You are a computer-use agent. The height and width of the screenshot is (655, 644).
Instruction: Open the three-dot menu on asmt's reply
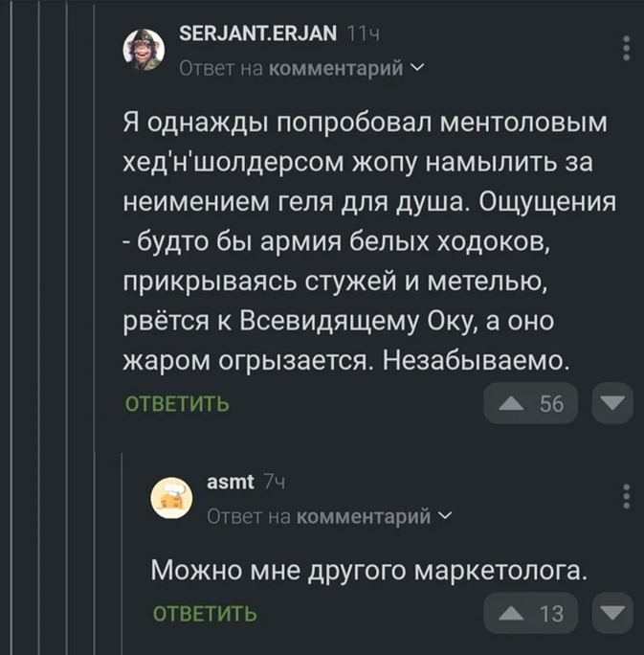point(627,496)
